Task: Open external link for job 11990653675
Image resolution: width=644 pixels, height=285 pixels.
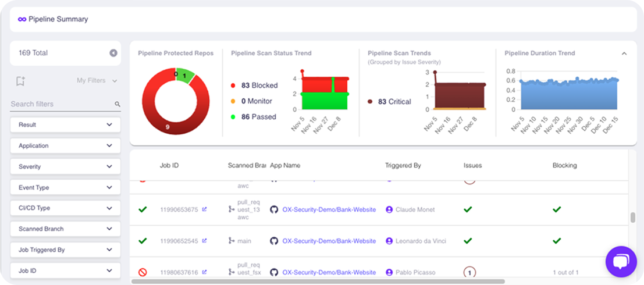Action: [205, 209]
